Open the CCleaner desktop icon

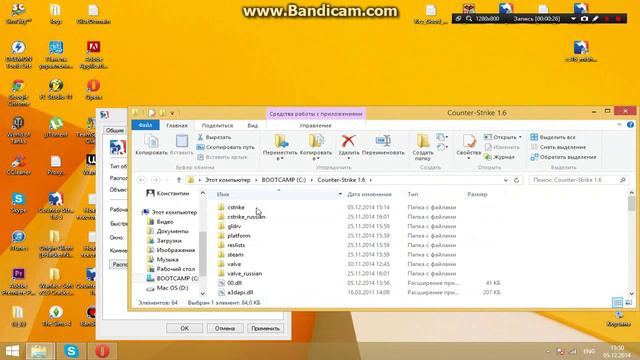click(18, 165)
